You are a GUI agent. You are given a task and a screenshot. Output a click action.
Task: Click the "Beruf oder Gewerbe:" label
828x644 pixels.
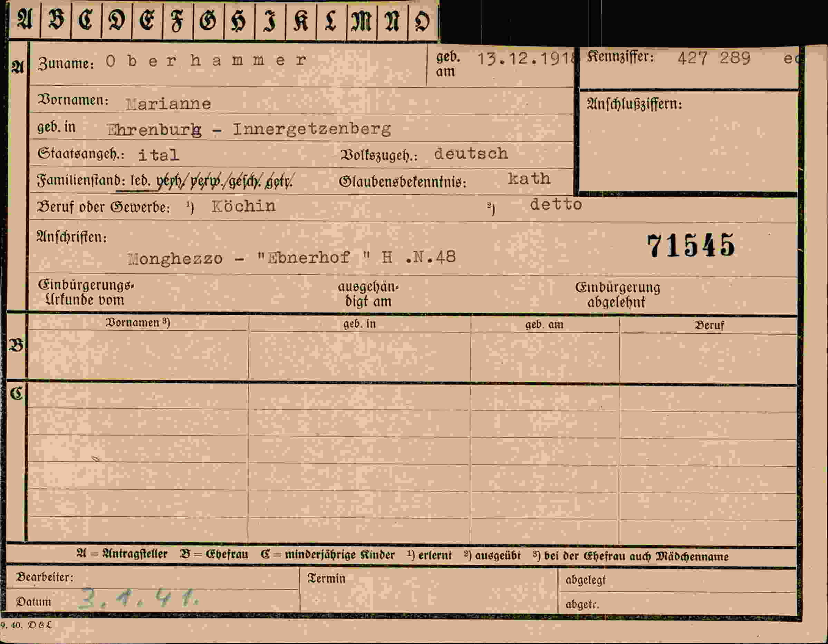[103, 207]
